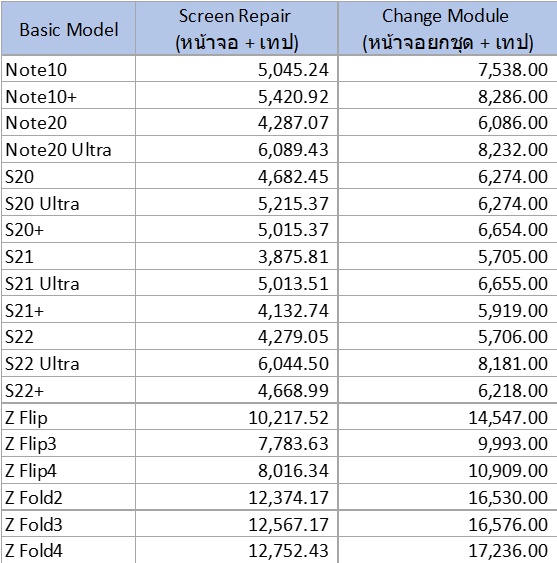557x563 pixels.
Task: Select the S22+ model cell
Action: pos(69,390)
